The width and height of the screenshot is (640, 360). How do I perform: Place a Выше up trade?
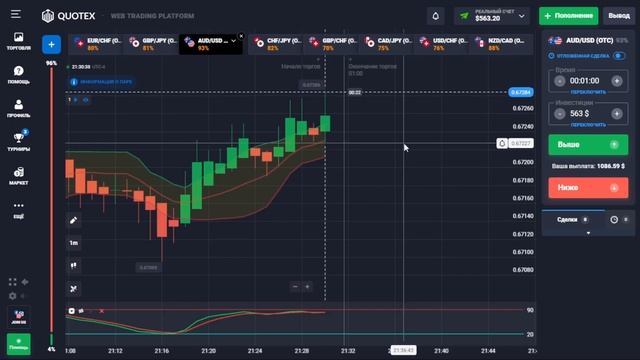point(588,144)
